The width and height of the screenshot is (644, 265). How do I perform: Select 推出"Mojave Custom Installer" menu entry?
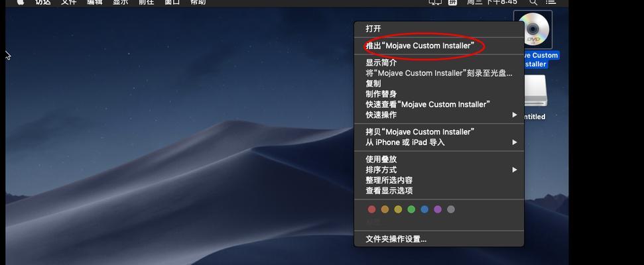tap(439, 46)
